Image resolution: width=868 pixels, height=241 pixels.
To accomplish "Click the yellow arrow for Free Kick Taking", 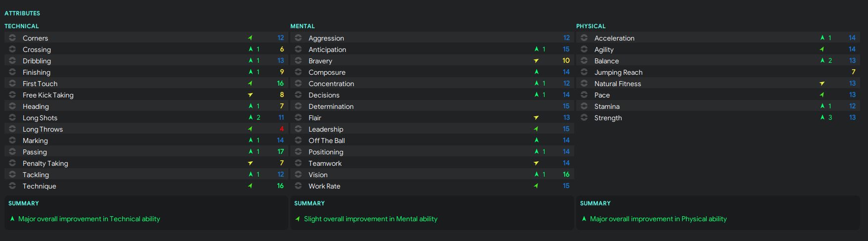I will 250,95.
